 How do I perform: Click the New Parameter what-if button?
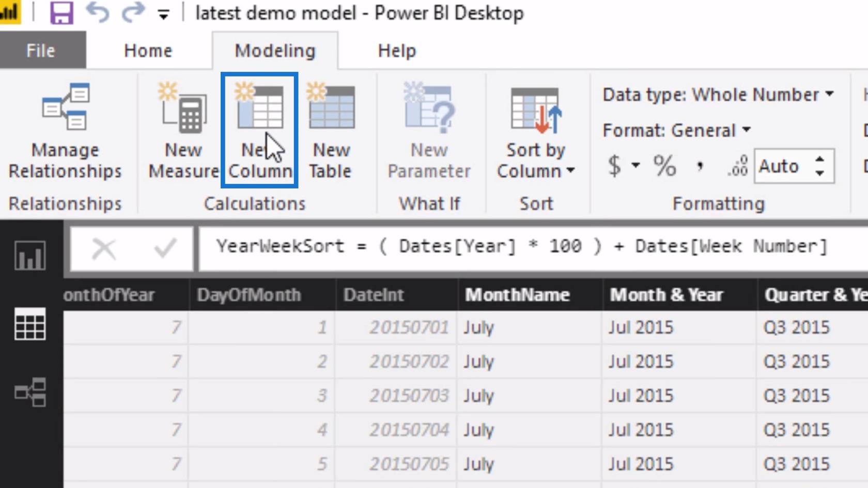(x=429, y=131)
